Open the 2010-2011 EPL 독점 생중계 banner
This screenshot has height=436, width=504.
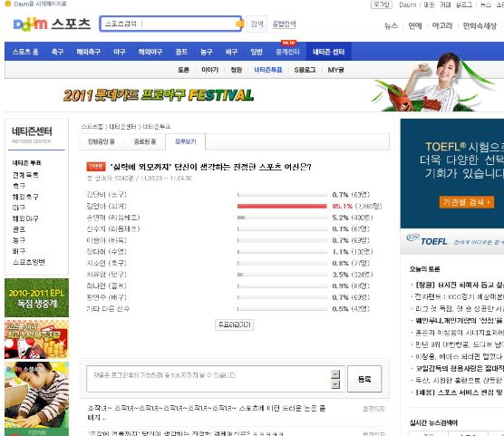[x=36, y=297]
